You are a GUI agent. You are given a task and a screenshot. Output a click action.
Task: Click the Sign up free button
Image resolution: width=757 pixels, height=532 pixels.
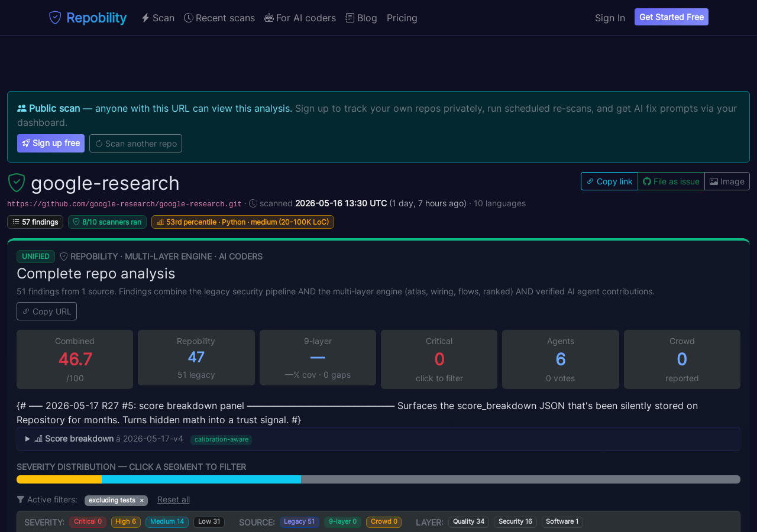pyautogui.click(x=51, y=143)
